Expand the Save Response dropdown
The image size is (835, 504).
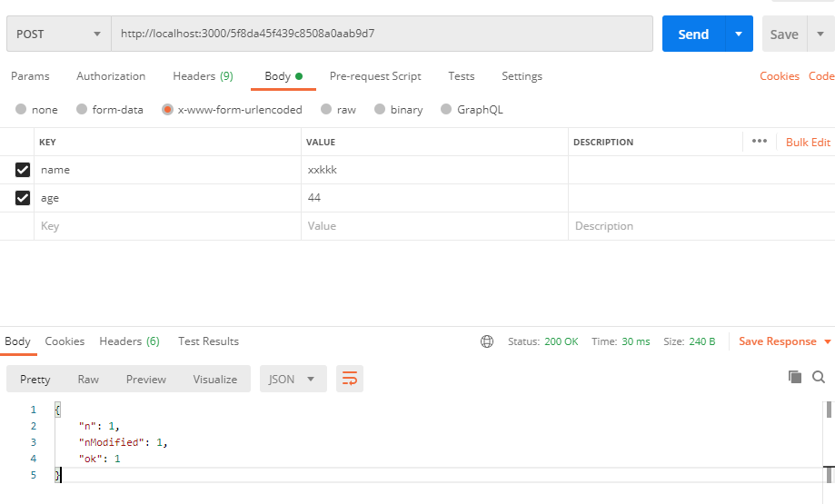click(x=827, y=341)
